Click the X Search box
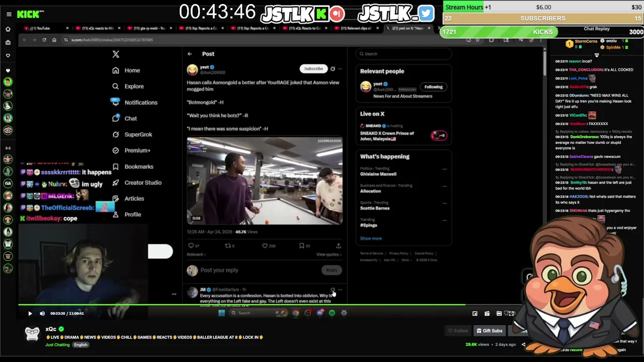 [404, 54]
